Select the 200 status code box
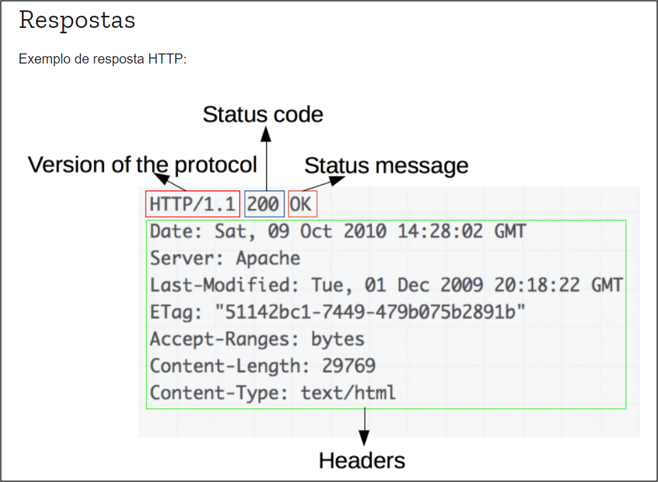The image size is (658, 482). pos(264,204)
